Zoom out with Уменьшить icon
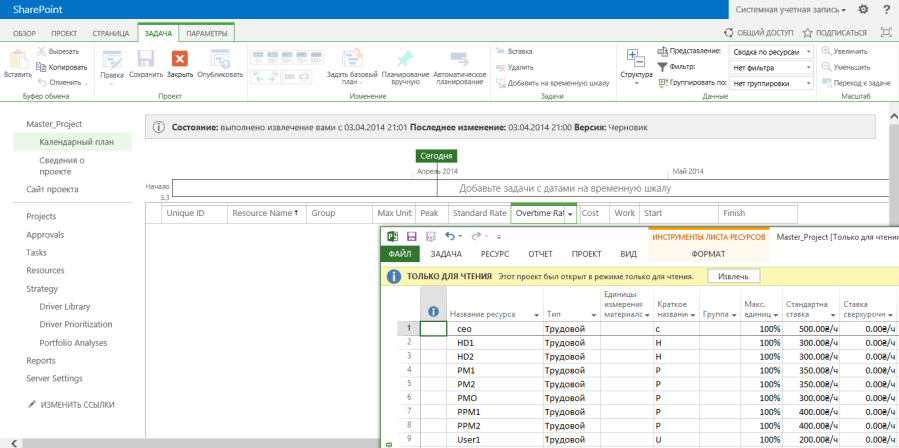The width and height of the screenshot is (899, 448). (826, 67)
